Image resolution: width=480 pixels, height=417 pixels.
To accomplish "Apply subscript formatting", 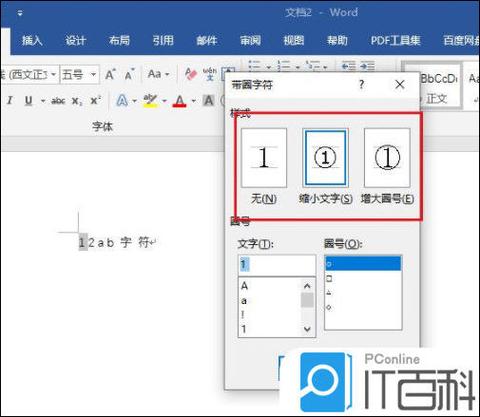I will 77,101.
